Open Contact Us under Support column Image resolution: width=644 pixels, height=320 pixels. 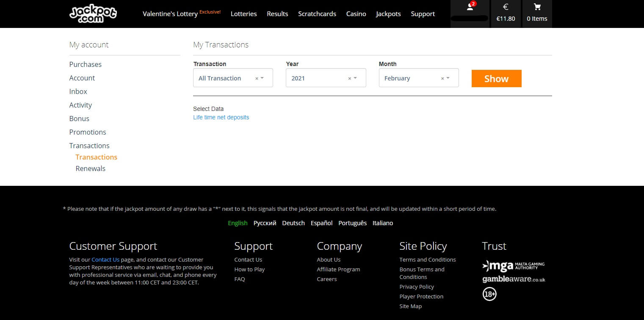249,259
